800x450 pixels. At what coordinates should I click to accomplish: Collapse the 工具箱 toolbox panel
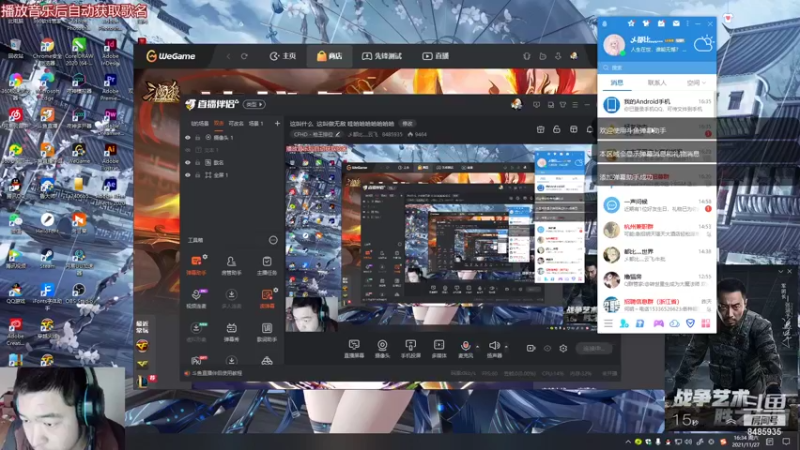pyautogui.click(x=273, y=240)
